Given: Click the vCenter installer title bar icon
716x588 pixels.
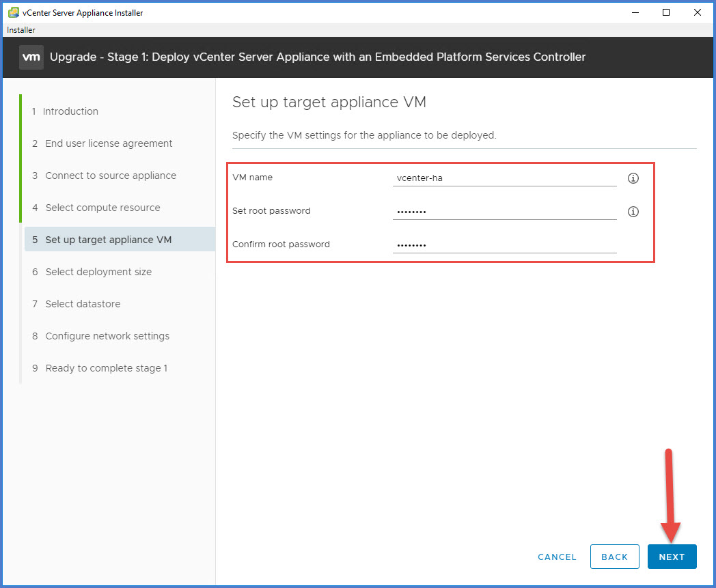Looking at the screenshot, I should [13, 12].
